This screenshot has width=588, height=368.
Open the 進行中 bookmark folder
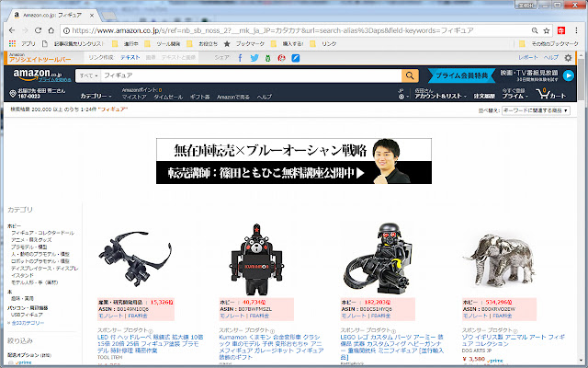pyautogui.click(x=126, y=44)
